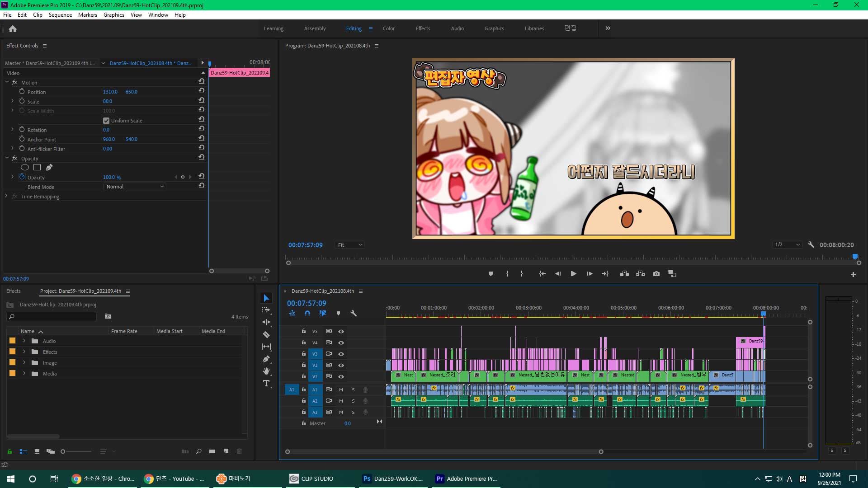The width and height of the screenshot is (868, 488).
Task: Expand the Effects bin
Action: 24,352
